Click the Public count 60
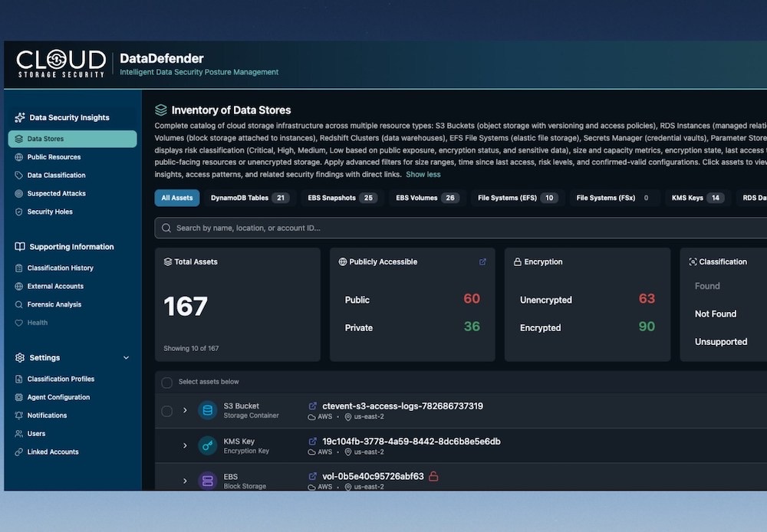Screen dimensions: 767x532 tap(472, 298)
